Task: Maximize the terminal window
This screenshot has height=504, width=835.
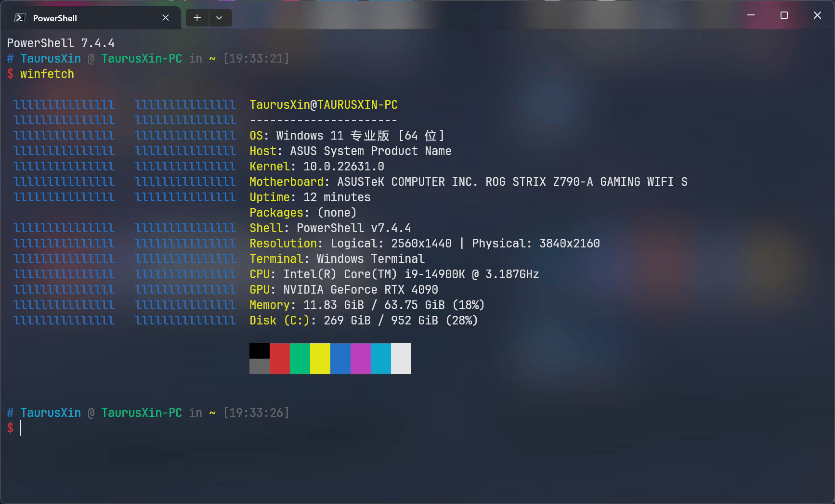Action: coord(784,15)
